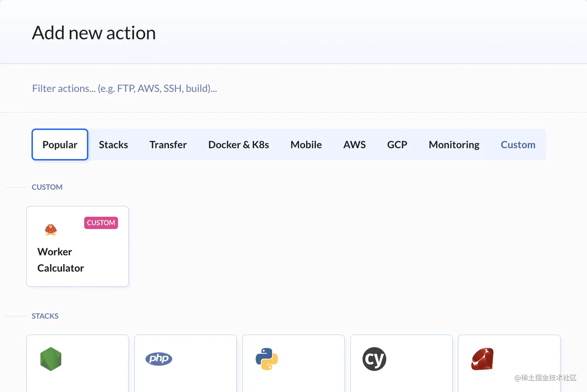Show the AWS actions tab
Screen dimensions: 587x392
[x=354, y=145]
